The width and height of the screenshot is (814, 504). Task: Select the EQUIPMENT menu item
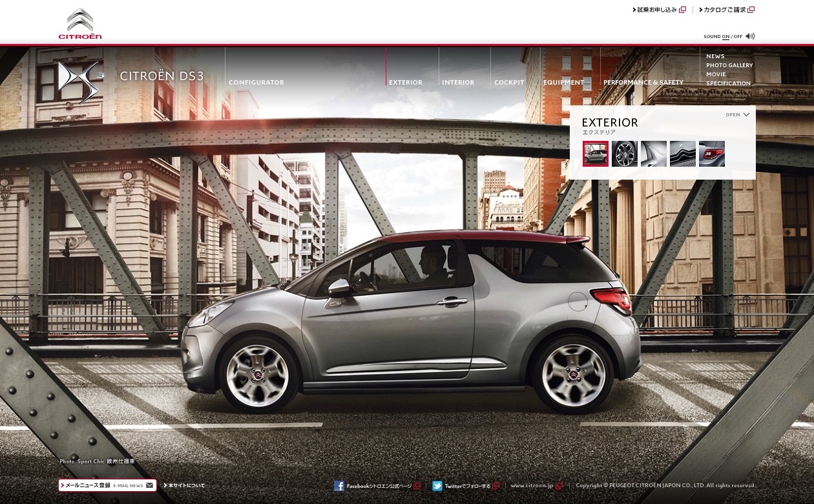coord(564,83)
